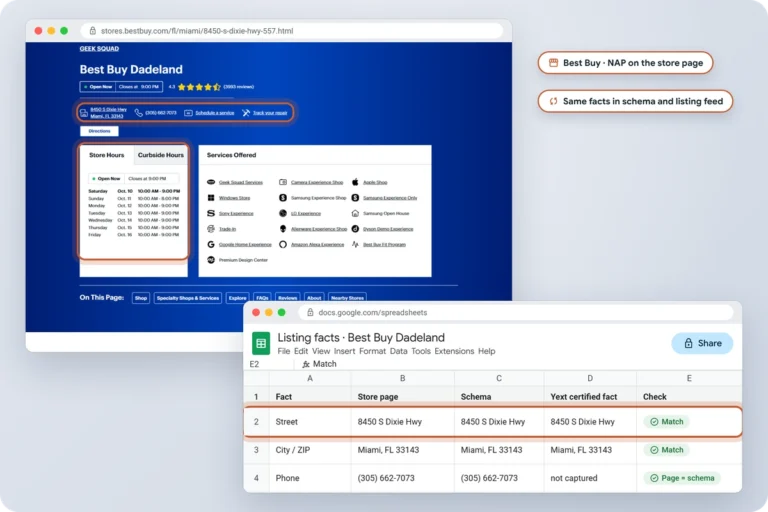This screenshot has width=768, height=512.
Task: Click the 'not captured' cell
Action: tap(590, 478)
